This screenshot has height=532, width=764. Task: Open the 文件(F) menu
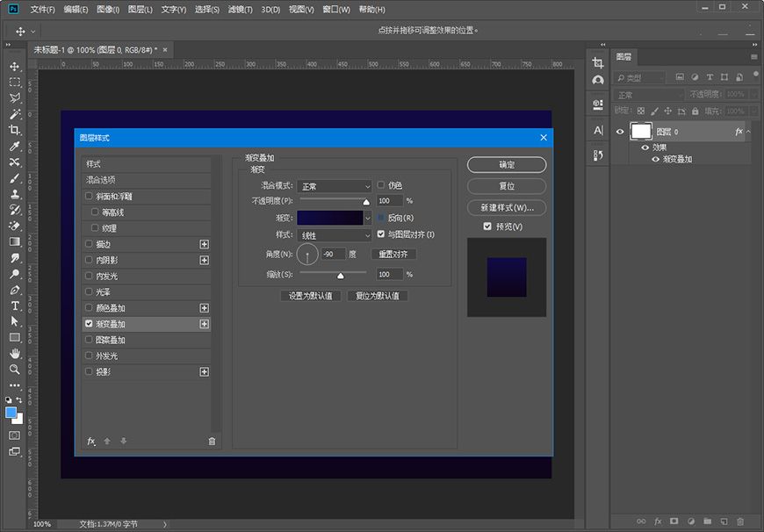click(42, 10)
